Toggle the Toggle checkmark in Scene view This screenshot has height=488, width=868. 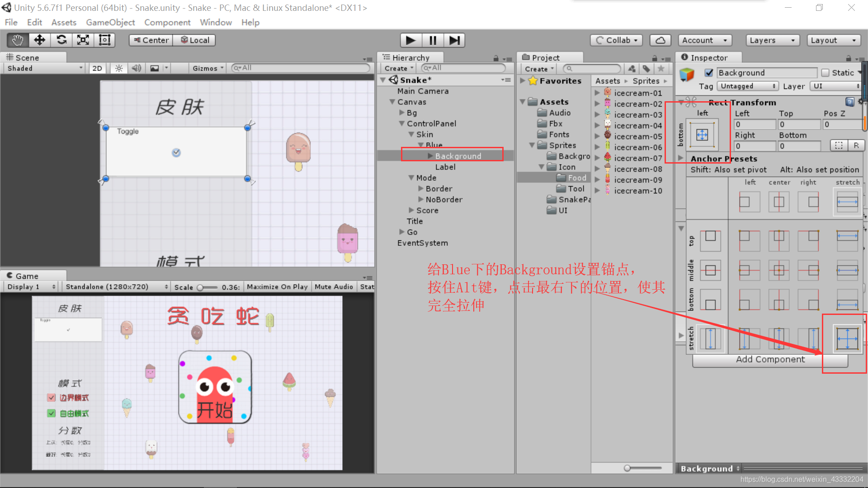176,153
